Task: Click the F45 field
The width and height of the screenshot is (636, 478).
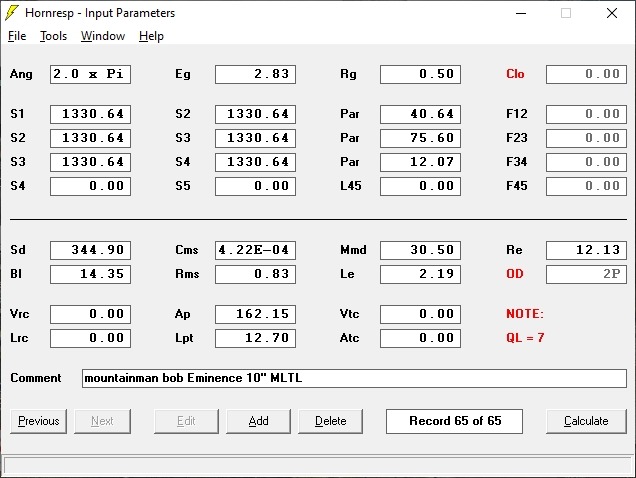Action: 586,186
